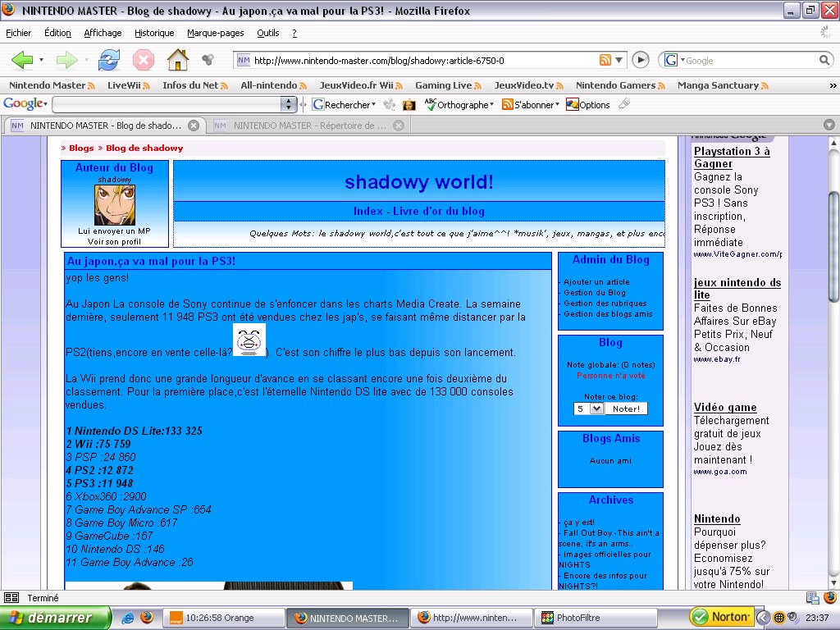Reload the page with the refresh icon

tap(109, 60)
